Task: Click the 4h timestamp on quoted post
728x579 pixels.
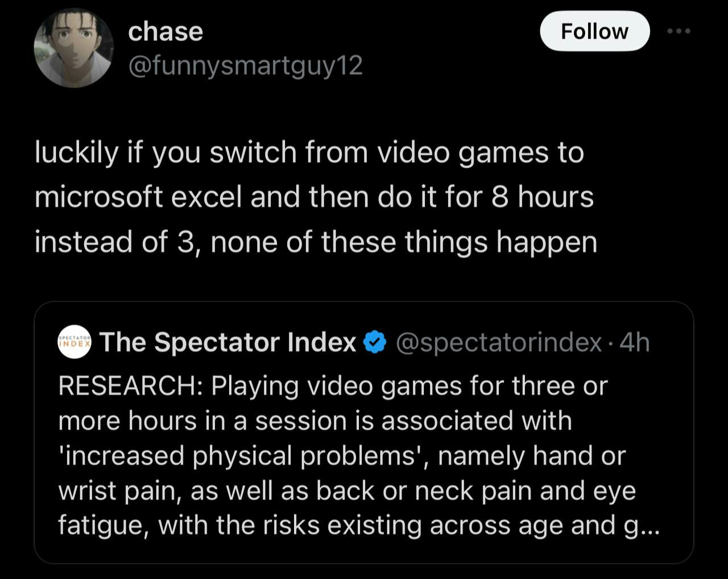Action: point(635,342)
